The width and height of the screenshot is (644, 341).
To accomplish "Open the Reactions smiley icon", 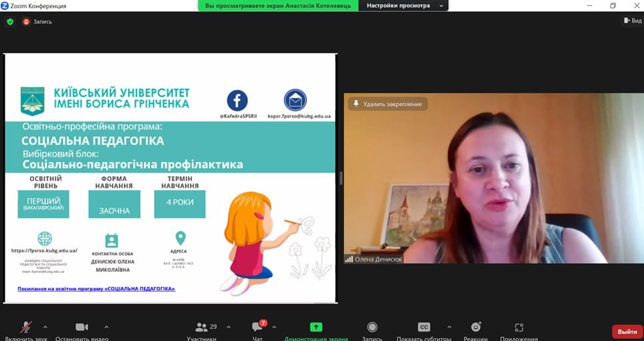I will click(x=475, y=327).
